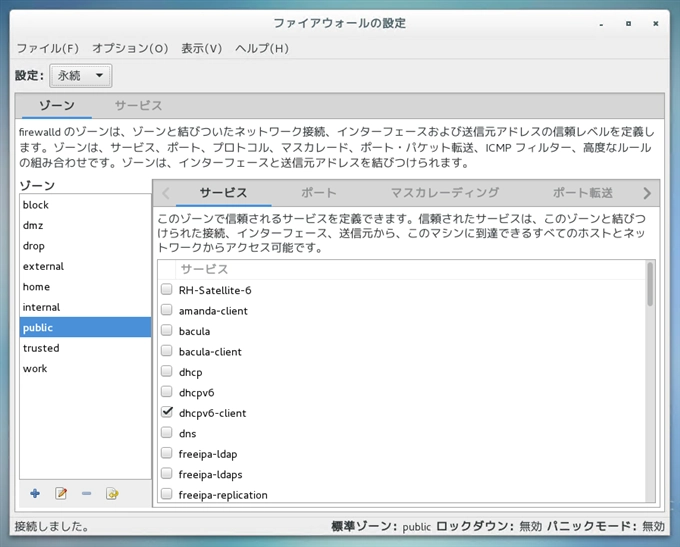
Task: Select the trusted zone
Action: coord(85,348)
